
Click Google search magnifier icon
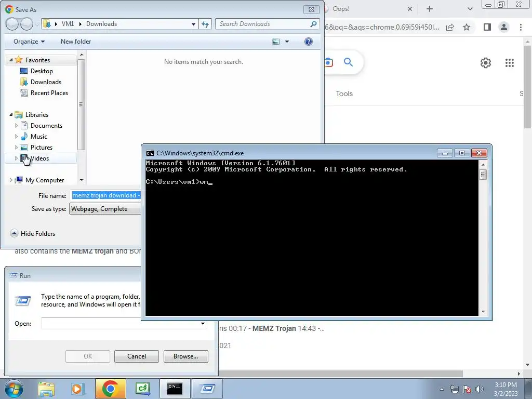coord(348,62)
